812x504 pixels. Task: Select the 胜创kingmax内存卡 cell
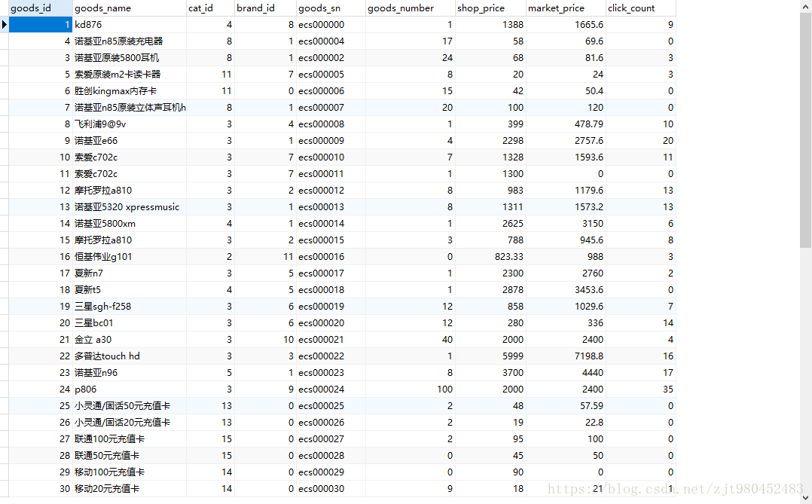[130, 90]
